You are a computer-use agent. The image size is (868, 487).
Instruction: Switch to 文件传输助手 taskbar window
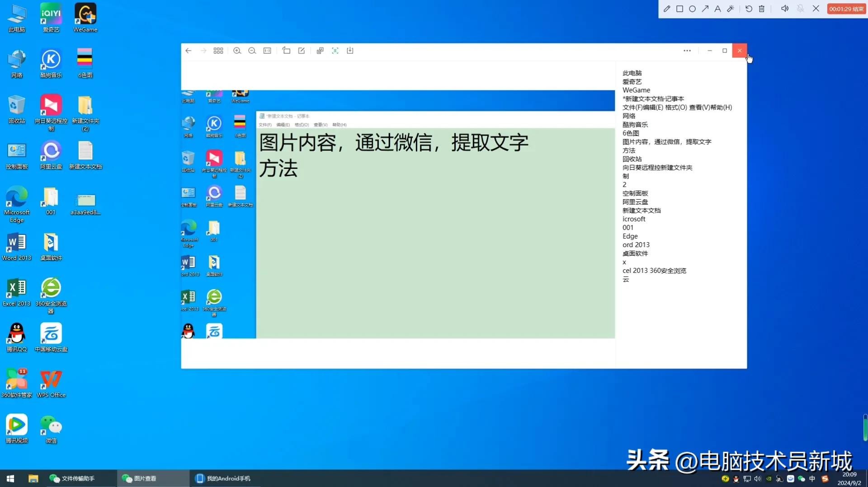click(72, 478)
